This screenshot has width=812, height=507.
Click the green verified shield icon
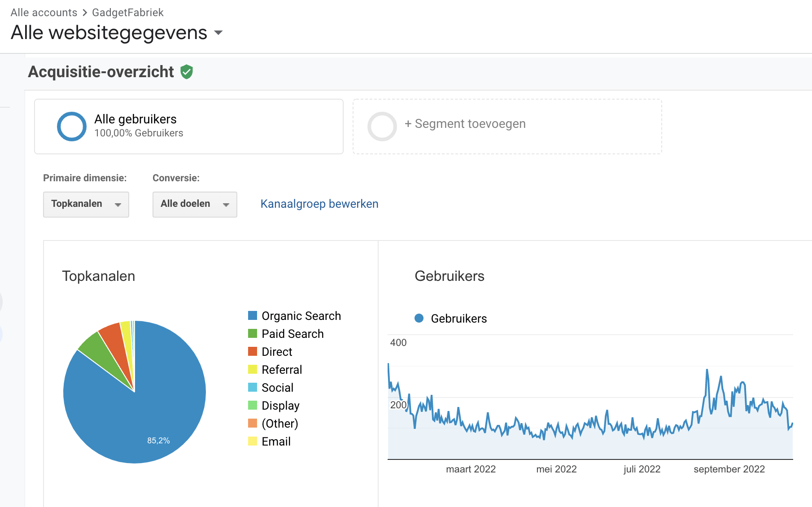point(187,72)
